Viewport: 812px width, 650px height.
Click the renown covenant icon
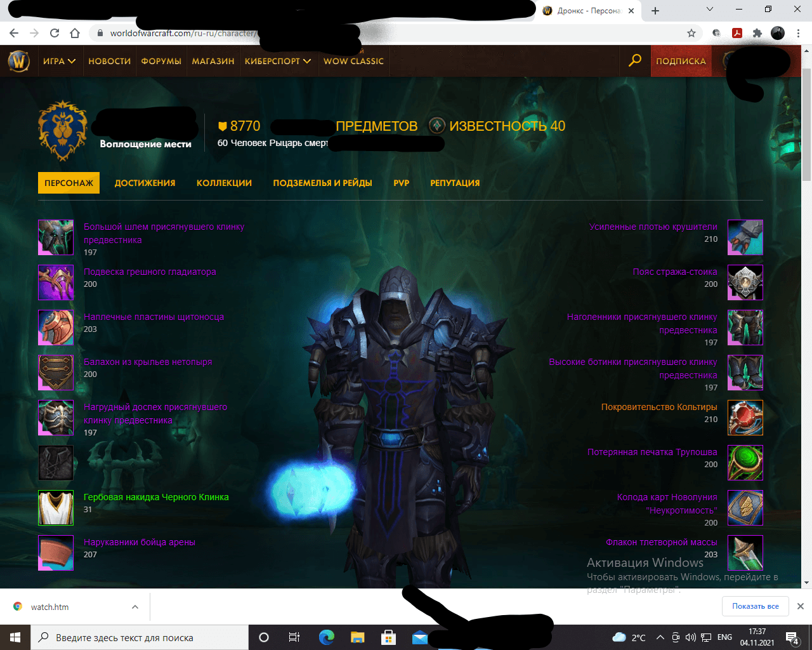tap(436, 126)
